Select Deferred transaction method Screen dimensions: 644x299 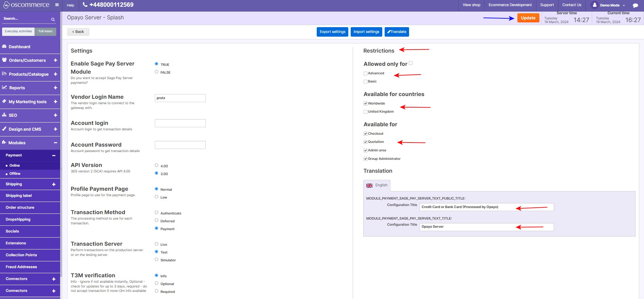click(157, 220)
